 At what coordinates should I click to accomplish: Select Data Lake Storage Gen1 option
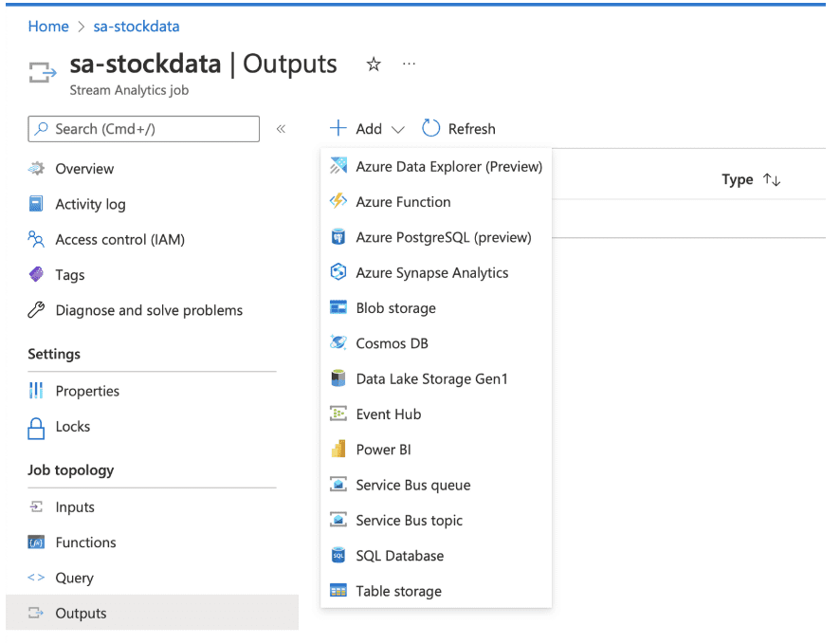pyautogui.click(x=436, y=378)
